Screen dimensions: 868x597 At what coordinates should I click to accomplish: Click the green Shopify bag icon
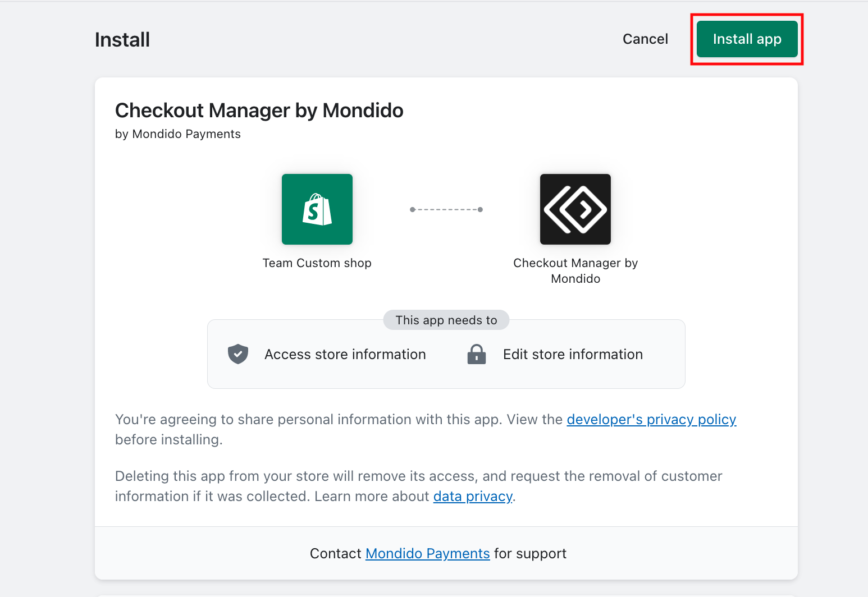click(317, 209)
